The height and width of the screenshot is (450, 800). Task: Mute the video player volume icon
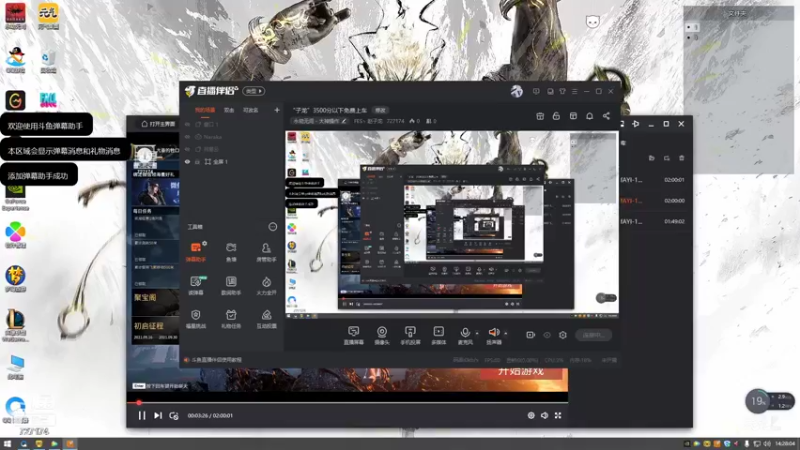pos(544,415)
